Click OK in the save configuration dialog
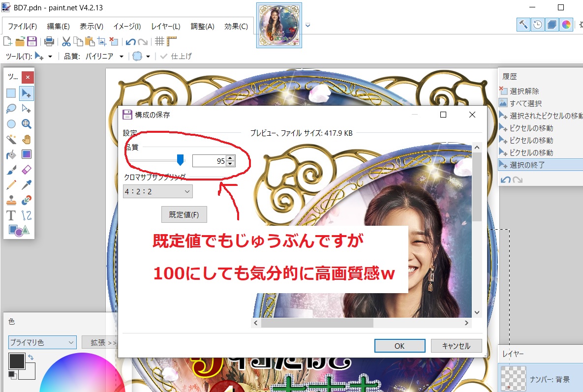Viewport: 583px width, 392px height. coord(399,346)
